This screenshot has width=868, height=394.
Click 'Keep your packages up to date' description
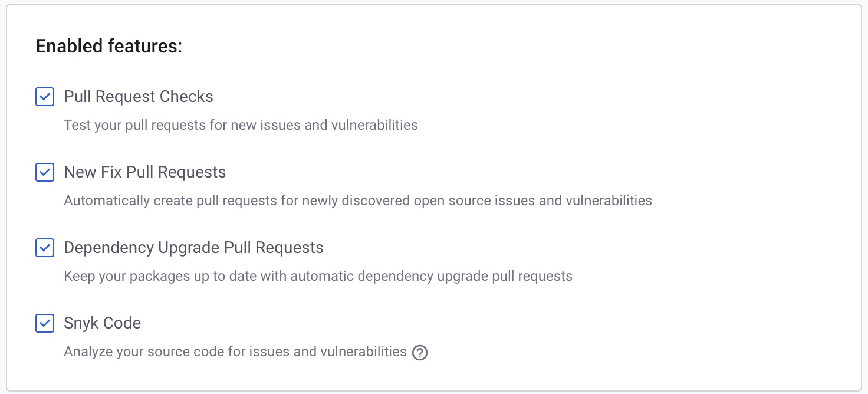(318, 276)
